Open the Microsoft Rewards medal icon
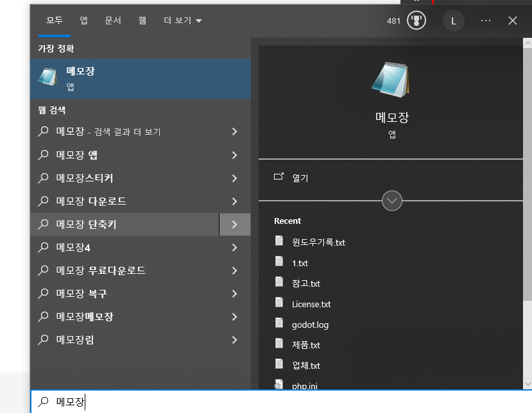532x413 pixels. pyautogui.click(x=416, y=21)
